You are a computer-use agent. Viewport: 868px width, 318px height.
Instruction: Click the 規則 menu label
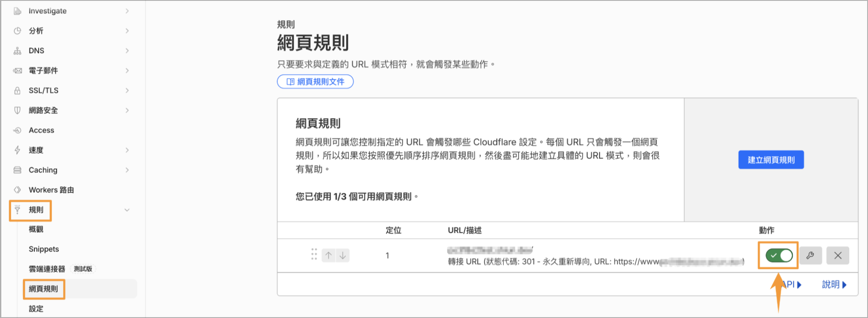coord(36,210)
